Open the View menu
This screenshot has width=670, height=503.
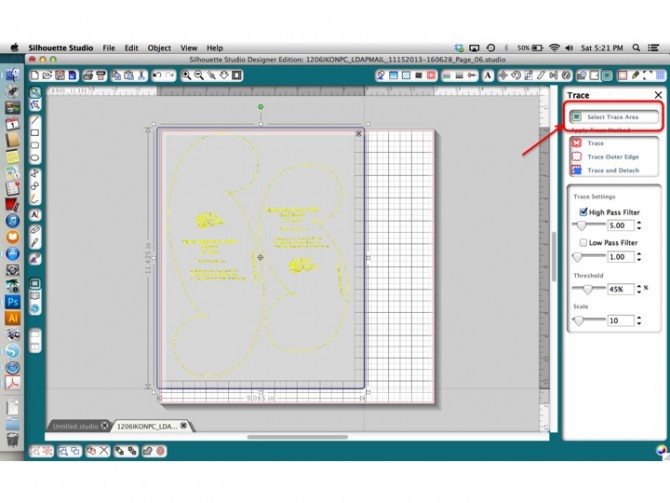point(188,48)
